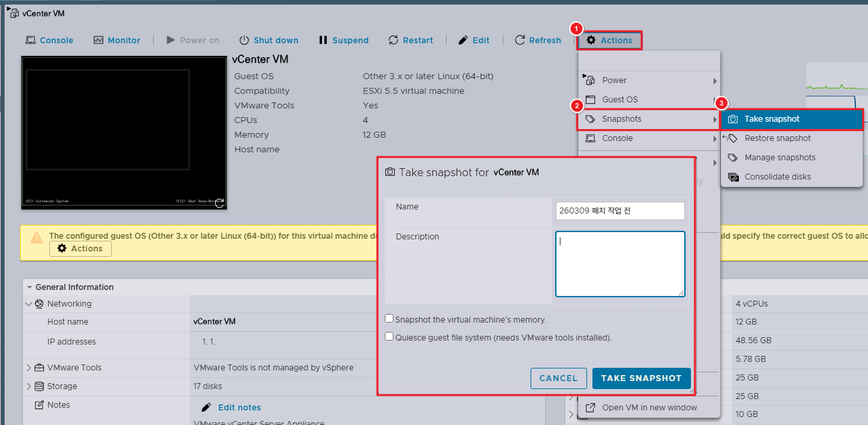
Task: Click the Consolidate disks icon
Action: coord(733,177)
